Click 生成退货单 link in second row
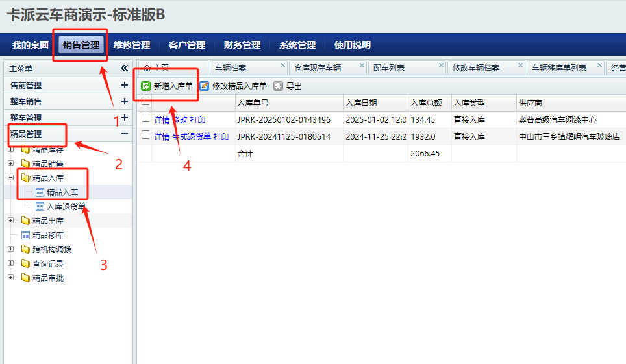Screen dimensions: 626x364 (x=191, y=136)
